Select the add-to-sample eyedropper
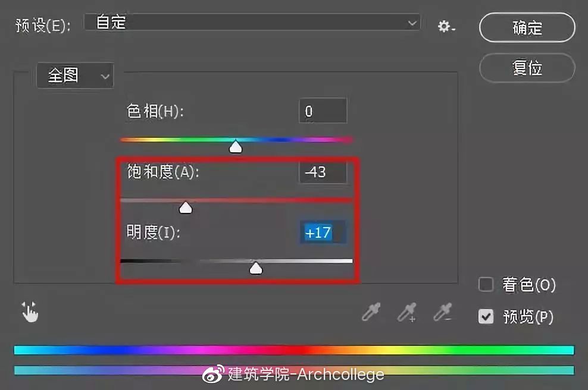The image size is (588, 390). 407,312
